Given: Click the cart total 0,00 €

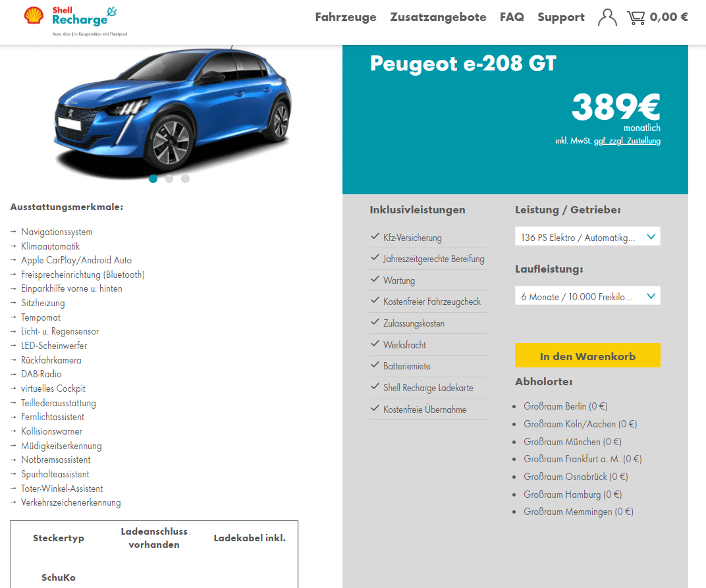Looking at the screenshot, I should 668,17.
